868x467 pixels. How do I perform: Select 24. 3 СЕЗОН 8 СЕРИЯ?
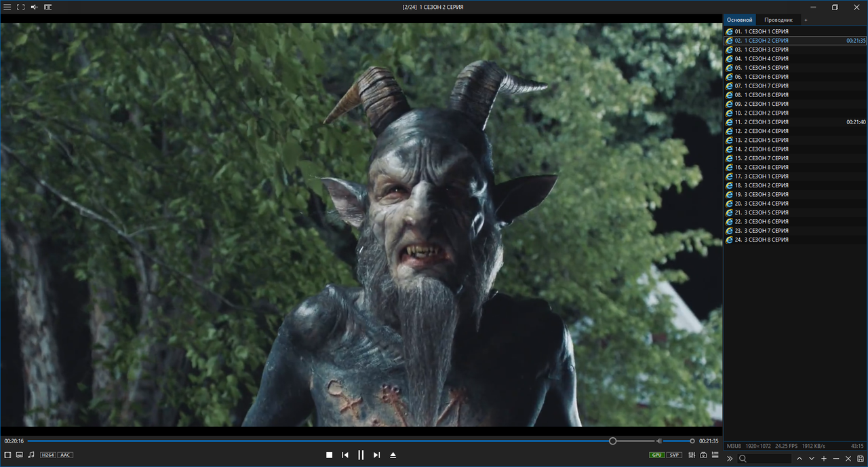[795, 240]
